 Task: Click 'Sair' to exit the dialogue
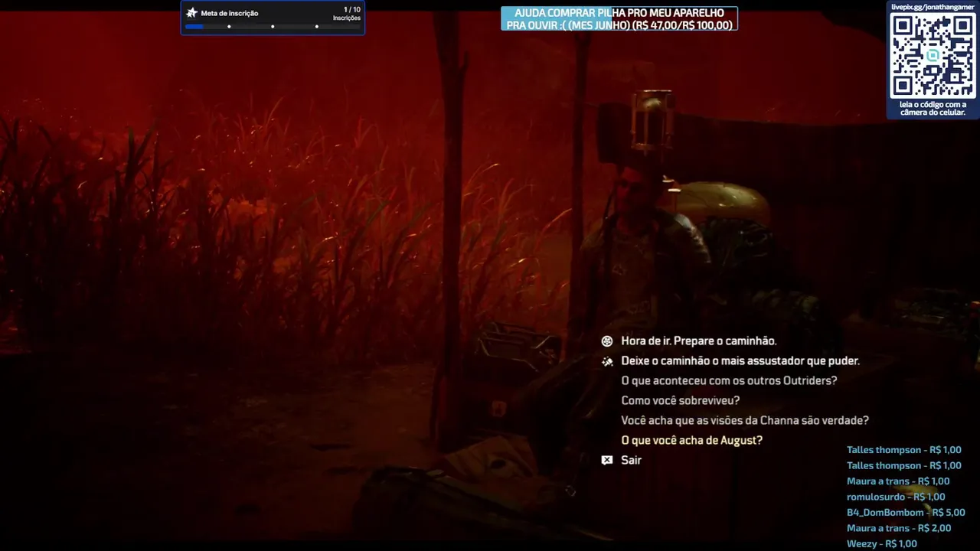pyautogui.click(x=631, y=461)
